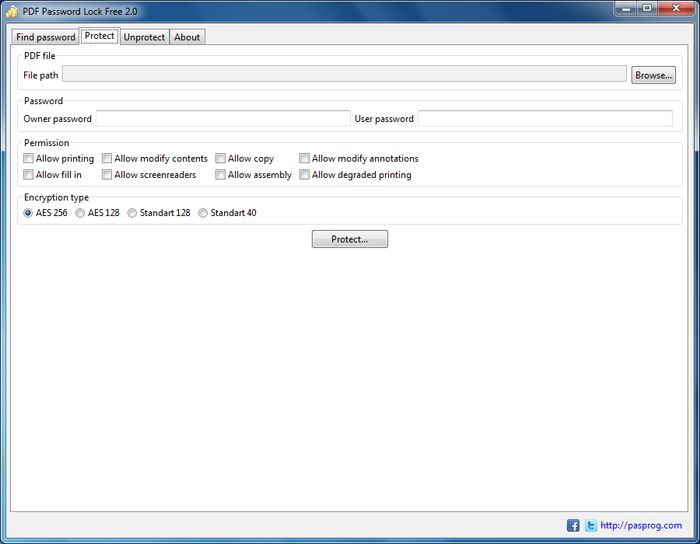Open the http://pasprog.com link

[641, 525]
